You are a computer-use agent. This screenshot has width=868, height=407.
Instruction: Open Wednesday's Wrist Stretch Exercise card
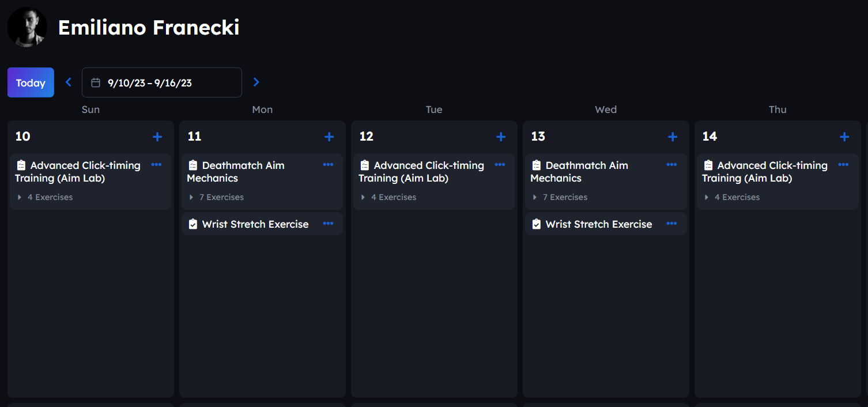[x=598, y=224]
